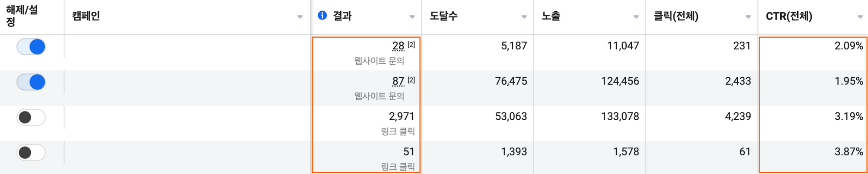Open the result value 87 link
868x174 pixels.
398,81
